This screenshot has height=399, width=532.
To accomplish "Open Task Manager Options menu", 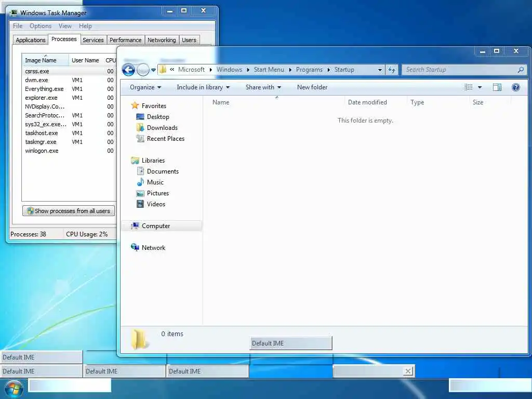I will pos(41,26).
